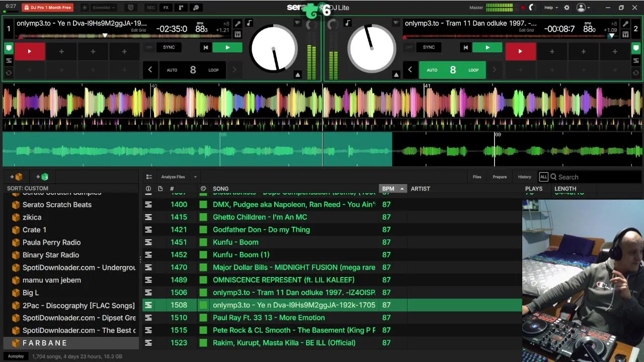This screenshot has width=644, height=362.
Task: Toggle library list view icon
Action: [149, 177]
